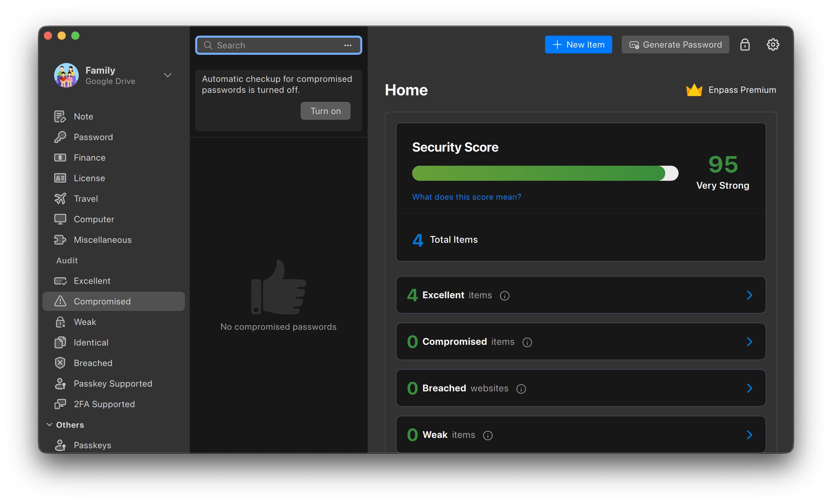Viewport: 832px width, 504px height.
Task: Select 2FA Supported in sidebar
Action: pos(114,404)
